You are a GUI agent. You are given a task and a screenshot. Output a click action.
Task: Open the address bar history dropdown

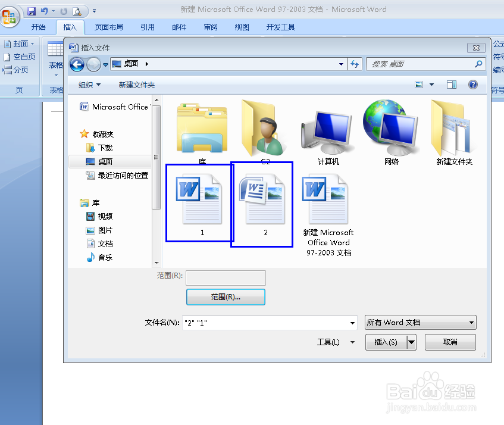point(341,64)
